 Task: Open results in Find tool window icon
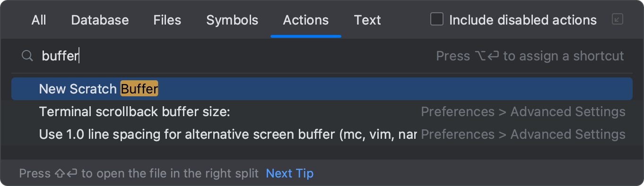click(x=617, y=19)
